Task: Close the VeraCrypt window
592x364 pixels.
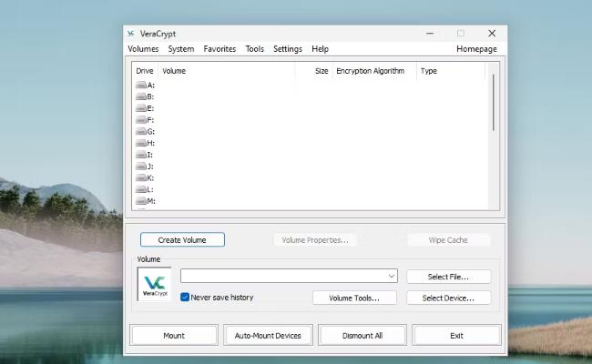Action: coord(492,34)
